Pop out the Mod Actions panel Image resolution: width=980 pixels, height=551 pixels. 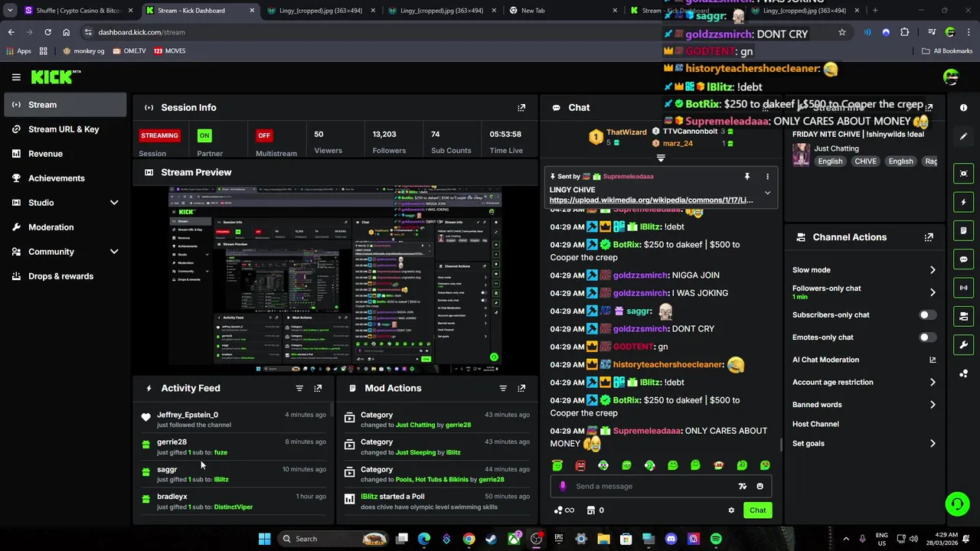pos(521,389)
